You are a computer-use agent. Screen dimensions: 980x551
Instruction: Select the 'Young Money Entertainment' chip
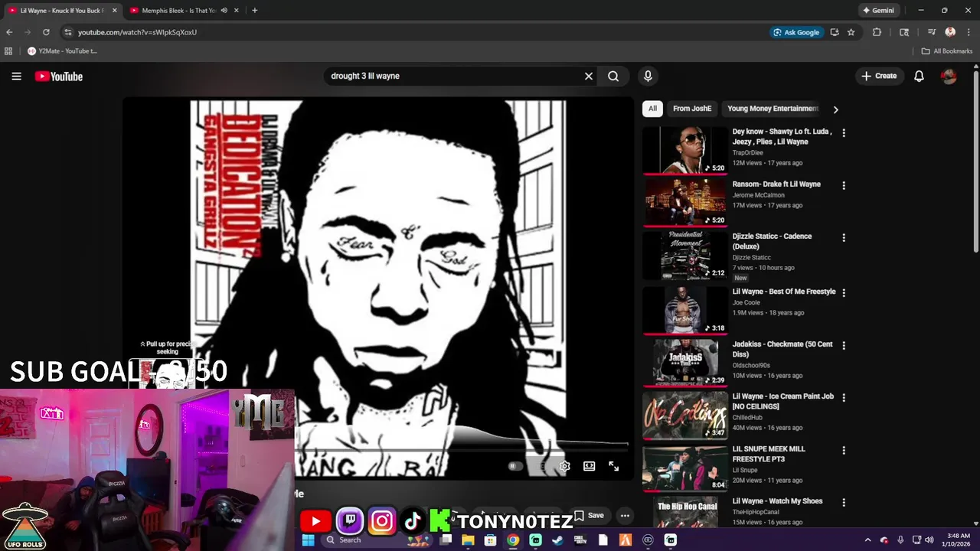click(x=772, y=109)
